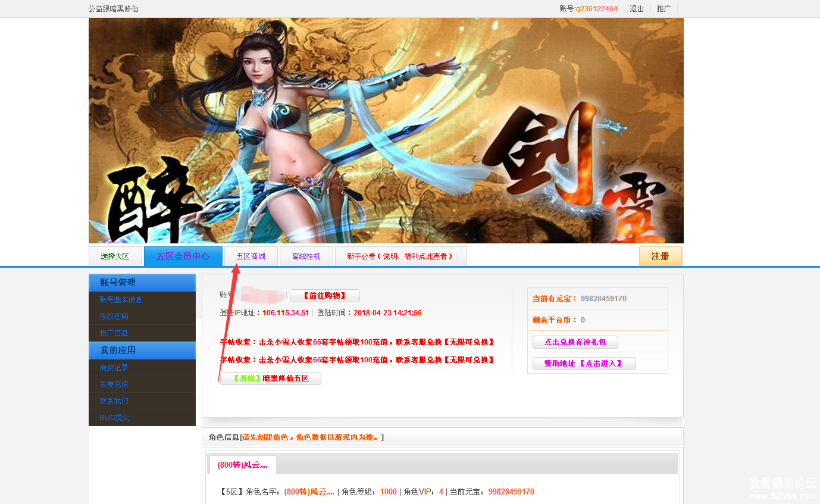Viewport: 820px width, 504px height.
Task: Click the first 字帖收集 red notice line
Action: (x=357, y=342)
